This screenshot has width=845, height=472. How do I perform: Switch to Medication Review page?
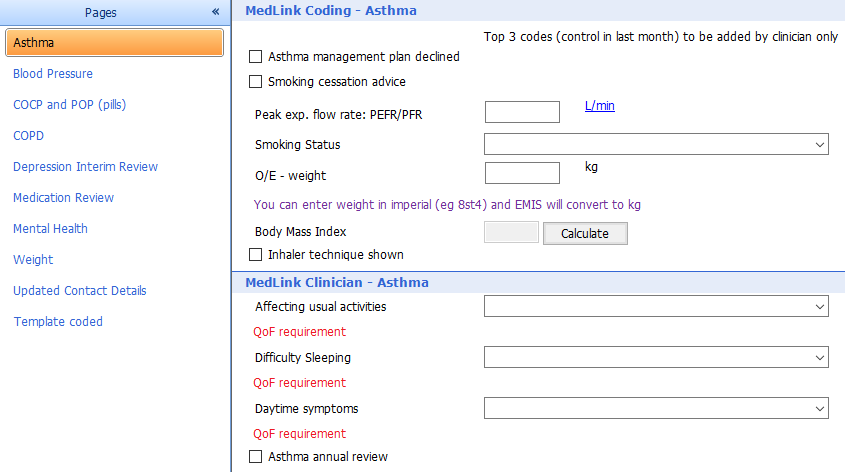64,198
